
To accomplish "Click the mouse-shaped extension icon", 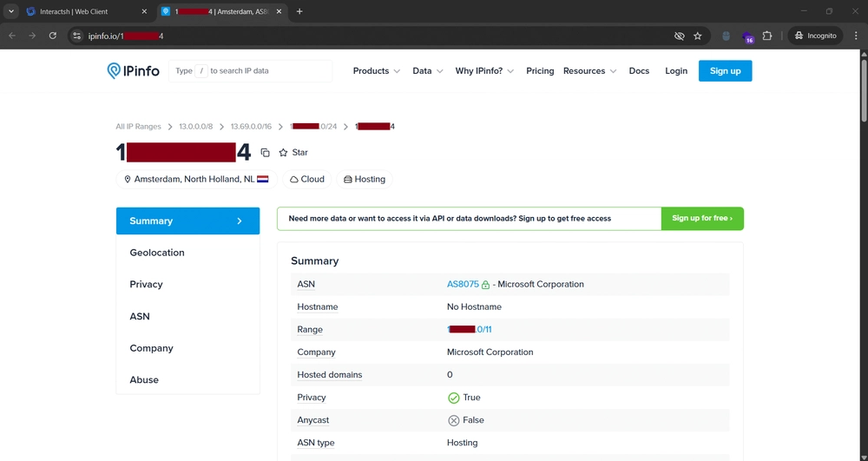I will click(x=727, y=36).
